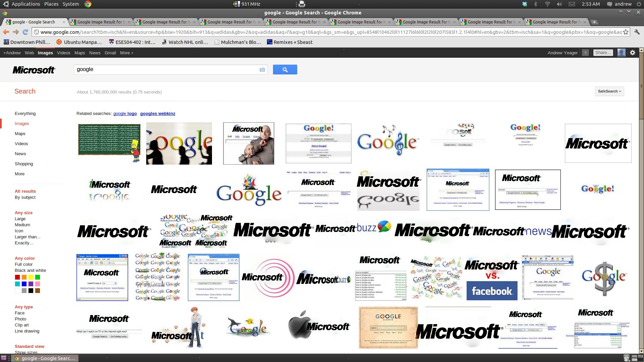The width and height of the screenshot is (644, 362).
Task: Switch to second Google Image Result tab
Action: 164,22
